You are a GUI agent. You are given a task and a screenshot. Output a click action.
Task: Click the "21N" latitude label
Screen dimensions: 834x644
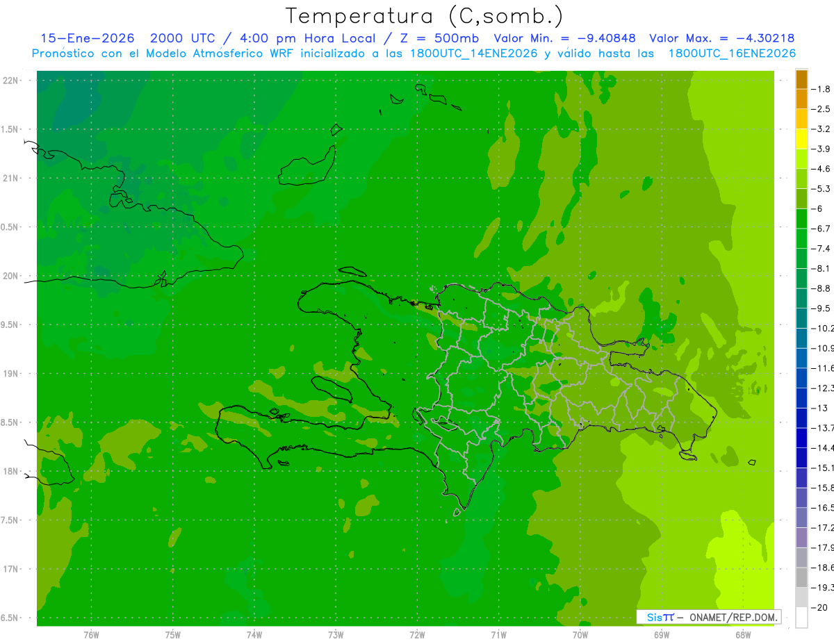click(10, 178)
